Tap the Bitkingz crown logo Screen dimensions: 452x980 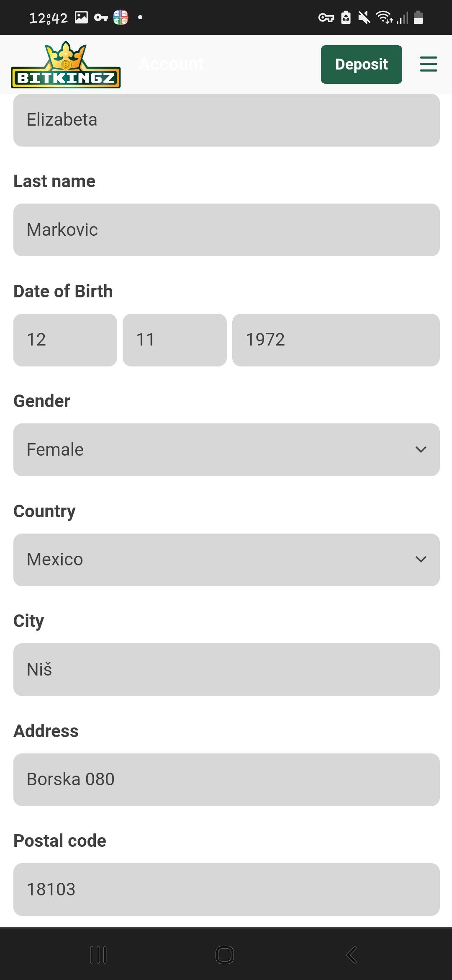point(66,65)
